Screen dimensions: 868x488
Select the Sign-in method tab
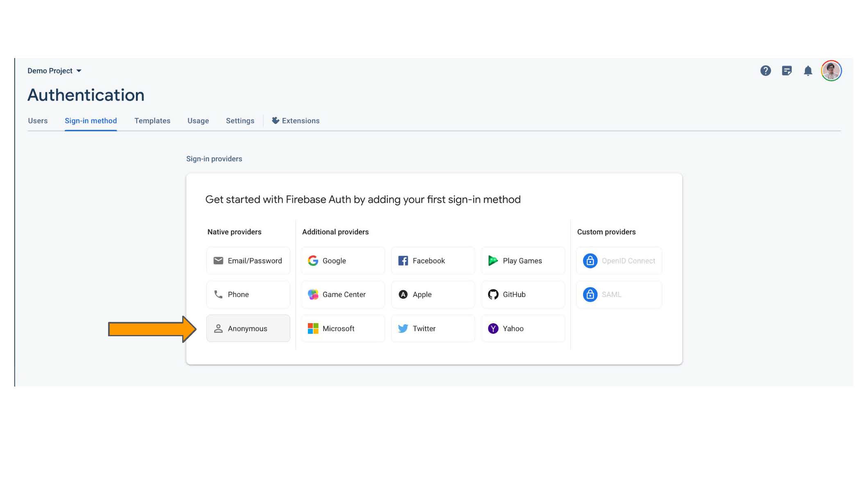click(91, 121)
